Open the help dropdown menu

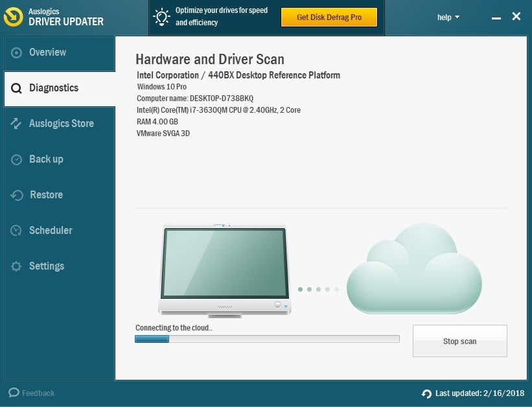[x=448, y=17]
